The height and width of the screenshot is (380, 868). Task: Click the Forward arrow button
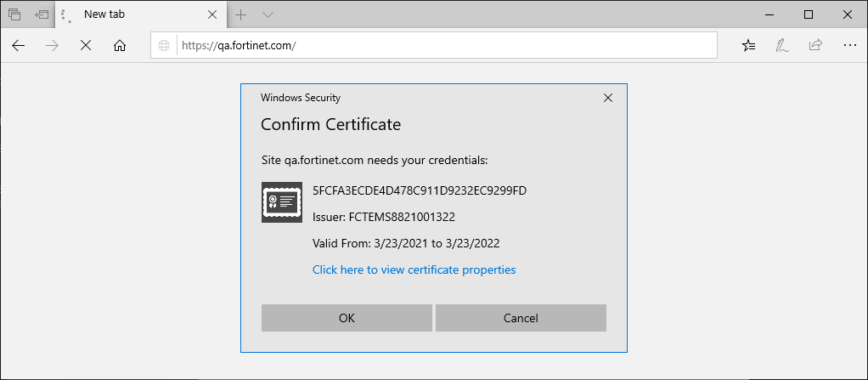pos(52,46)
